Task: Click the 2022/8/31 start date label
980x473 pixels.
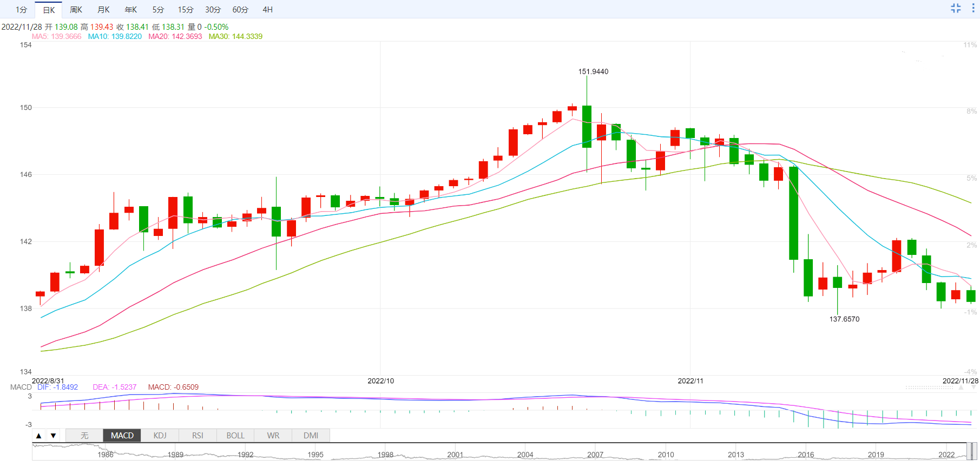Action: coord(48,381)
